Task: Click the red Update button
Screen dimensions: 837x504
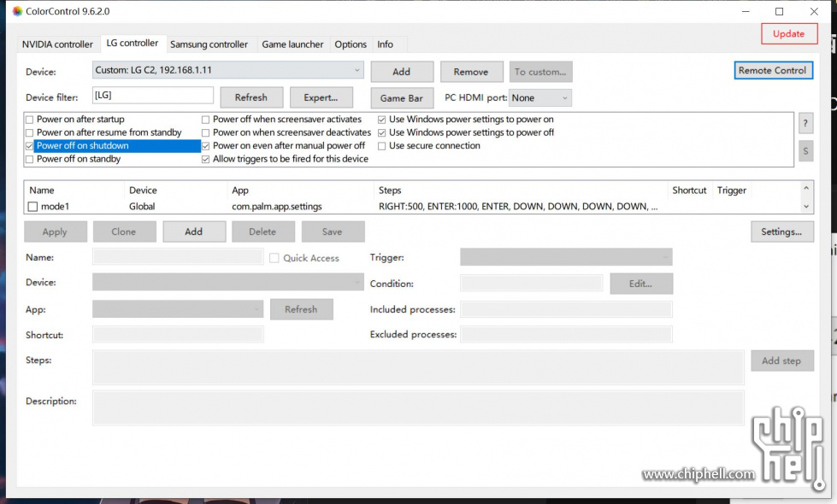Action: pyautogui.click(x=789, y=33)
